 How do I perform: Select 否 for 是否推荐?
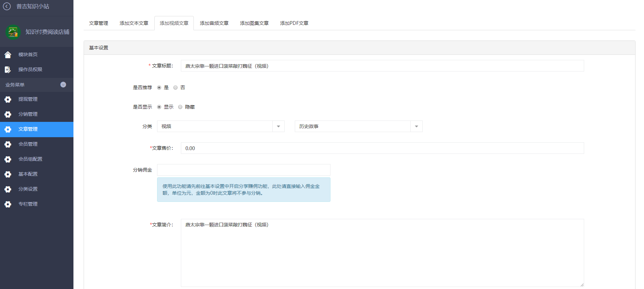[175, 87]
